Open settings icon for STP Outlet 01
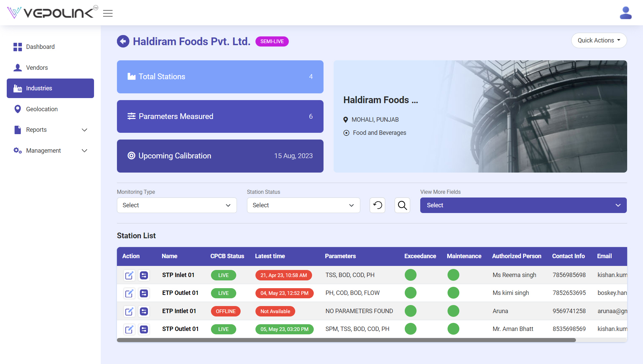 144,329
